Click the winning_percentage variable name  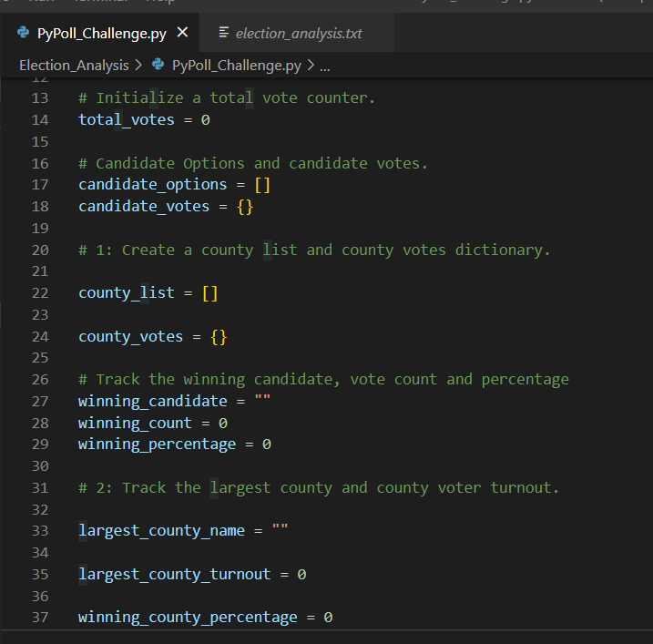(x=157, y=445)
